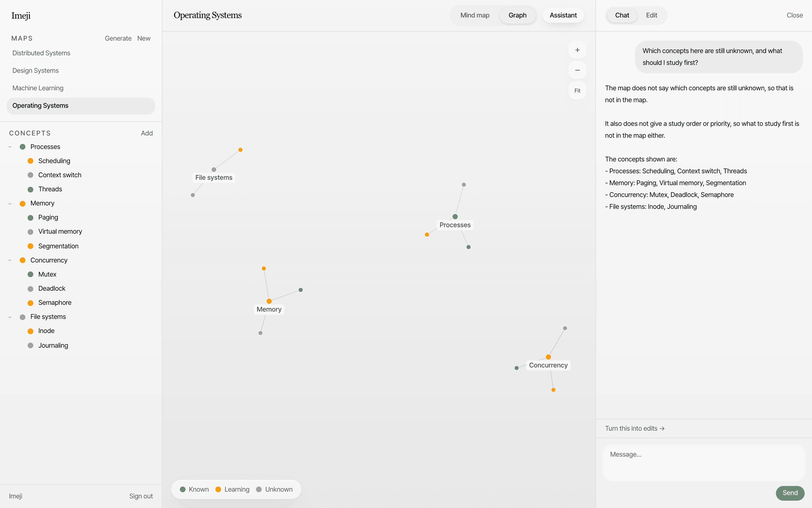Select the Operating Systems map
Screen dimensions: 812x508
[x=81, y=106]
